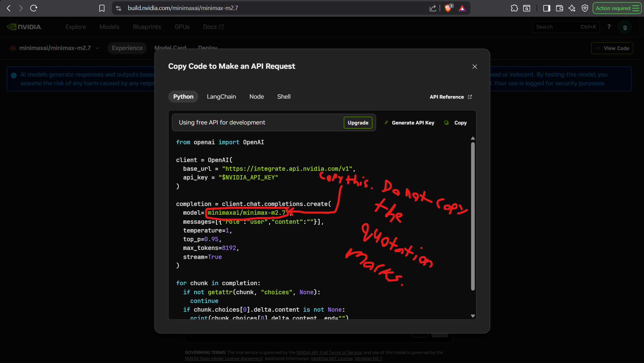Open the Brave Wallet icon
644x363 pixels.
pyautogui.click(x=559, y=8)
